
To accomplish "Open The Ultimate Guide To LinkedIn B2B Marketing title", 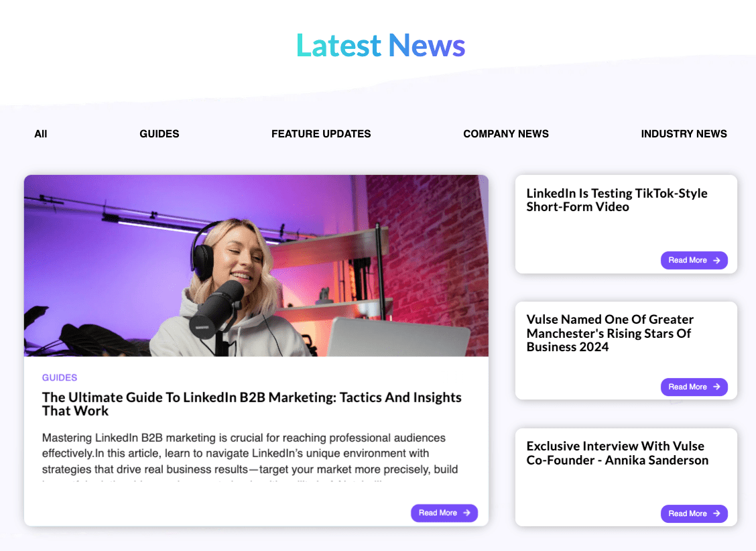I will [251, 404].
